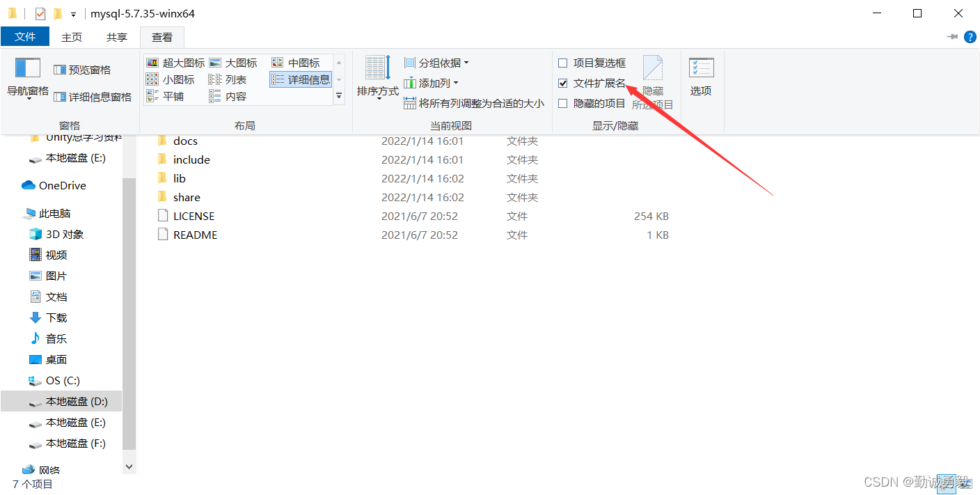Select This PC (此电脑) in sidebar
Screen dimensions: 980x495
pyautogui.click(x=47, y=213)
